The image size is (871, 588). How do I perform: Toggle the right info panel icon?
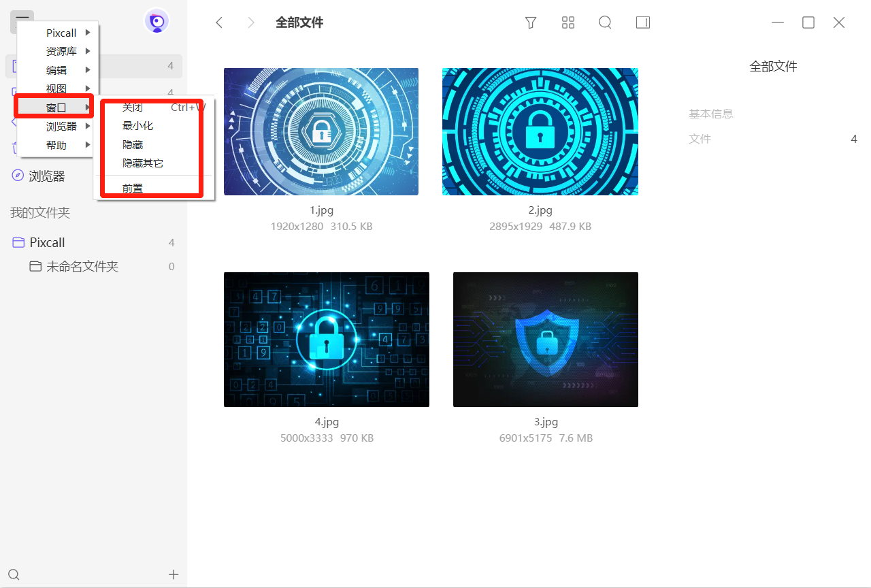pos(643,22)
